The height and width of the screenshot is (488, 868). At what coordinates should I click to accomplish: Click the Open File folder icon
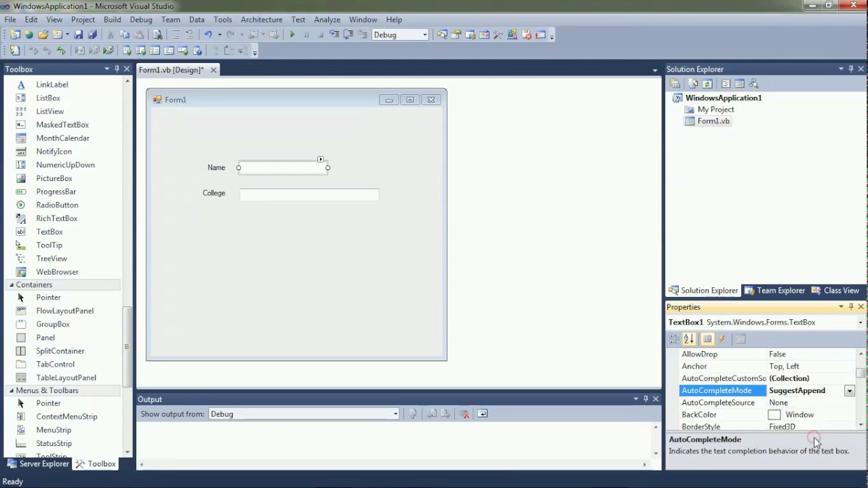click(43, 35)
